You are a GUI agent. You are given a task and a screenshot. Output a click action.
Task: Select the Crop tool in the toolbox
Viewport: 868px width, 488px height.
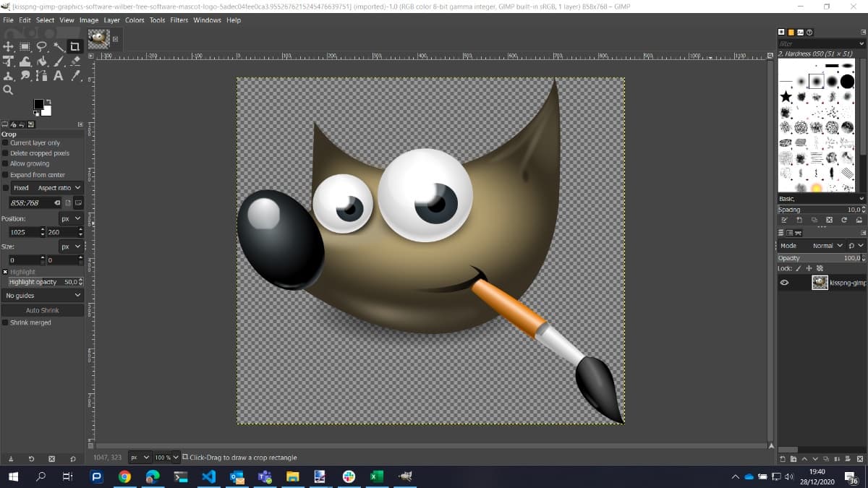coord(75,47)
